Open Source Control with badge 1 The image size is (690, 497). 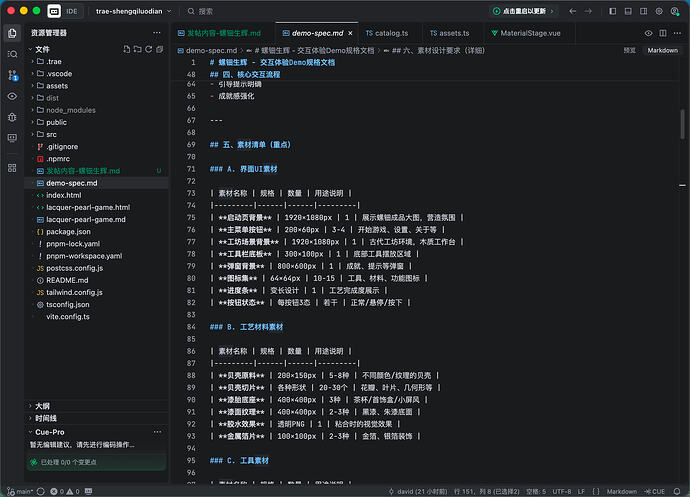(12, 75)
